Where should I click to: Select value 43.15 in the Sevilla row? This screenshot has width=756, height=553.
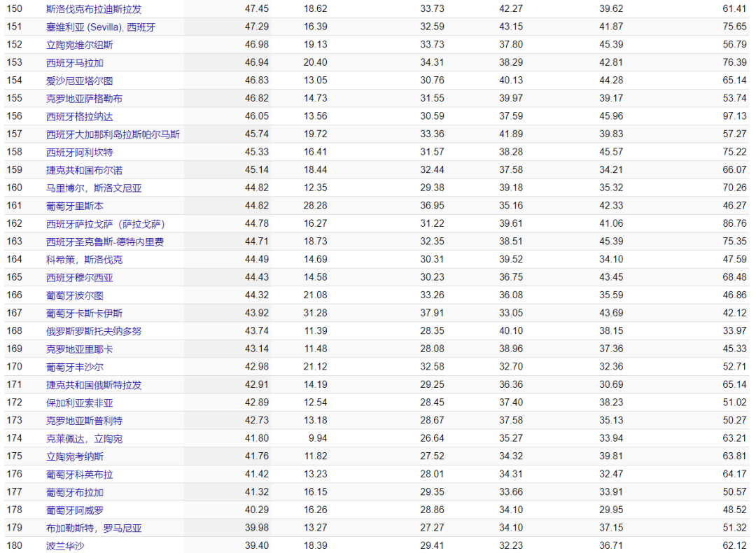click(x=511, y=27)
